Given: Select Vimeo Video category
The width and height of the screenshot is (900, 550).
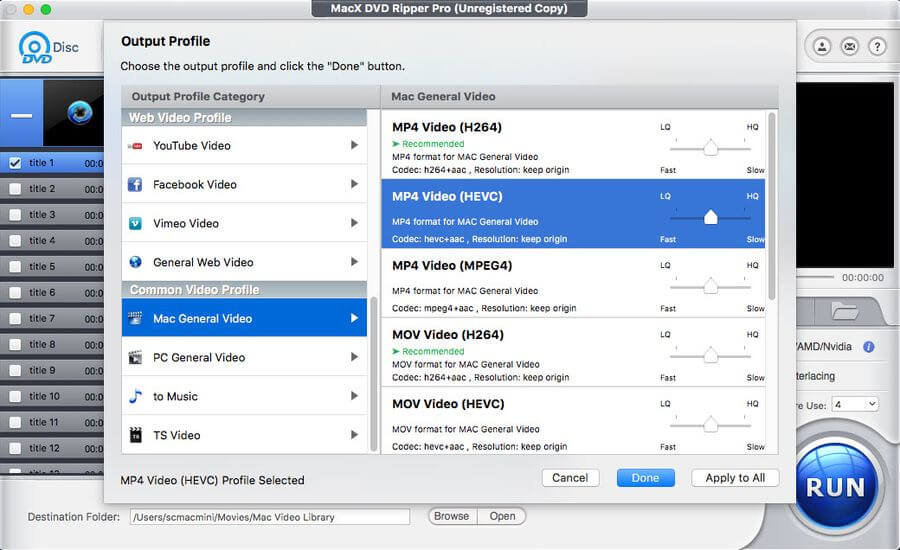Looking at the screenshot, I should click(244, 223).
